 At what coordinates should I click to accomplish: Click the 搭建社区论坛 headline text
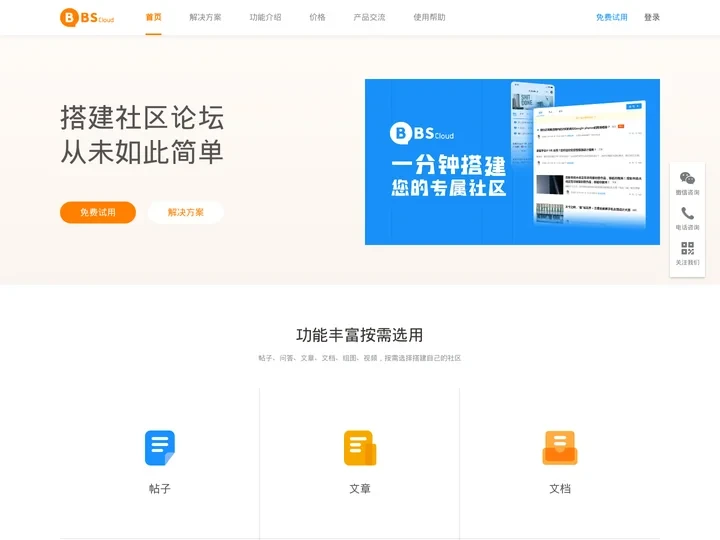[x=142, y=118]
